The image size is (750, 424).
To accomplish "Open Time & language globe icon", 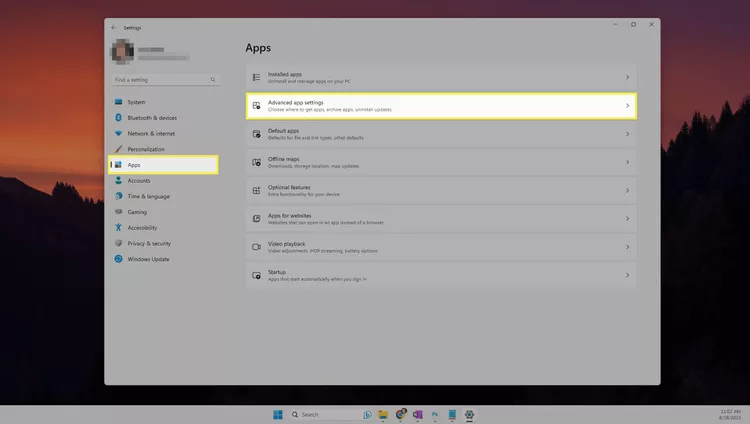I will (118, 196).
